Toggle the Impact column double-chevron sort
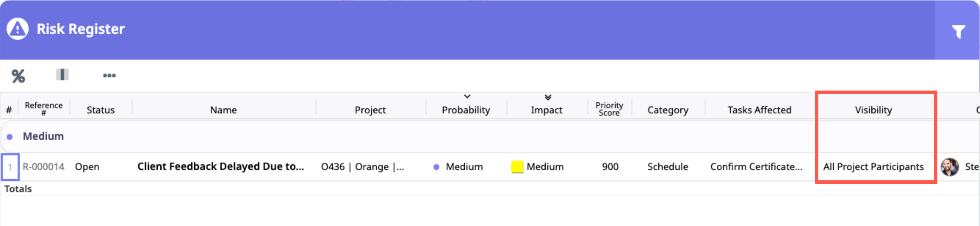The width and height of the screenshot is (980, 226). point(548,98)
